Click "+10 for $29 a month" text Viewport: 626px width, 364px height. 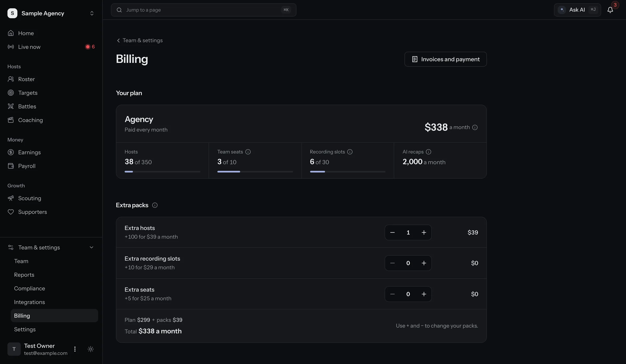(x=149, y=267)
